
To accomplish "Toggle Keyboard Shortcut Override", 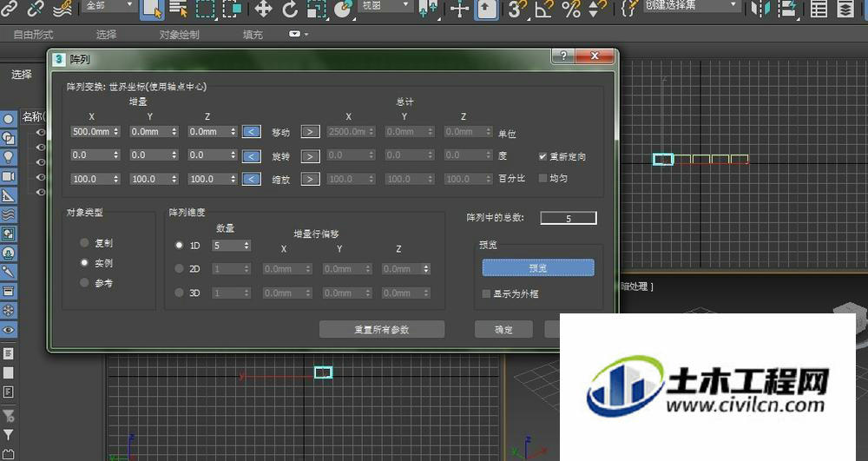I will (487, 9).
